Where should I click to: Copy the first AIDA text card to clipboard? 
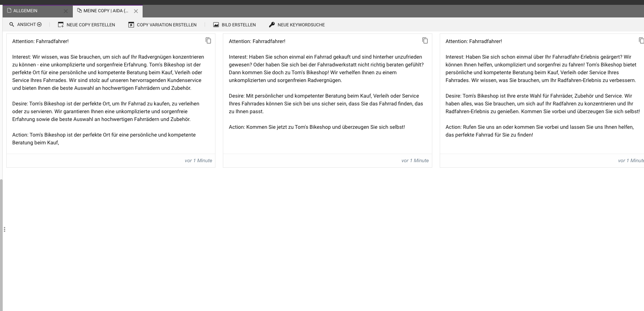[208, 40]
